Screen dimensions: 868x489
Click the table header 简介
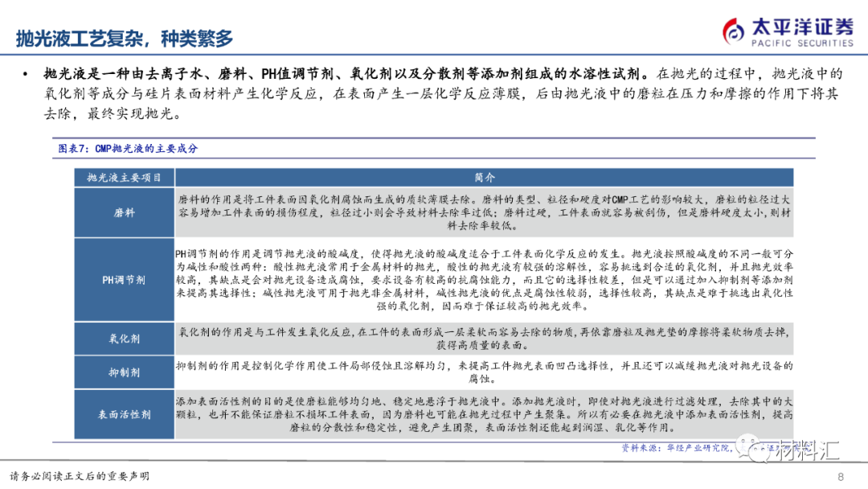click(x=485, y=178)
